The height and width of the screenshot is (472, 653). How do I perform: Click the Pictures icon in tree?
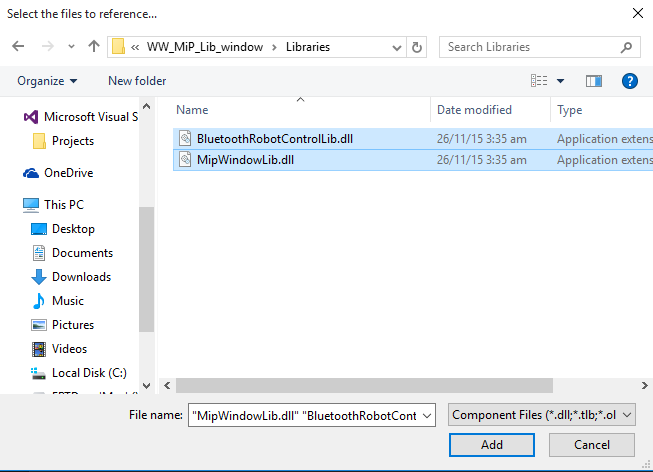coord(39,325)
